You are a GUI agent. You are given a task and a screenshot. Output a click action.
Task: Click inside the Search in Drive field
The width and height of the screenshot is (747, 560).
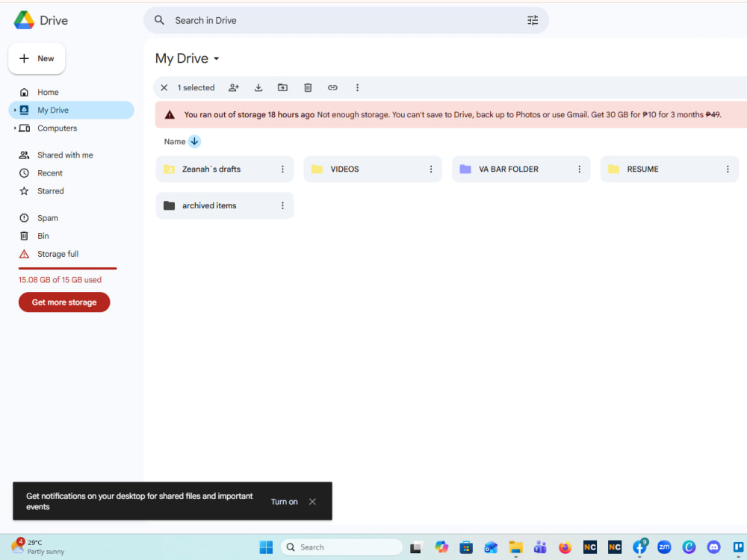point(347,20)
